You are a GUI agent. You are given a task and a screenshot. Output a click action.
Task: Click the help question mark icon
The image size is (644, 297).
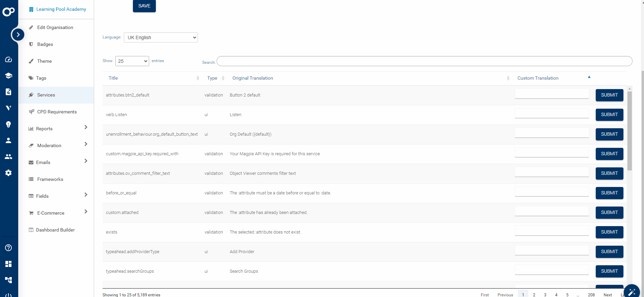coord(8,248)
